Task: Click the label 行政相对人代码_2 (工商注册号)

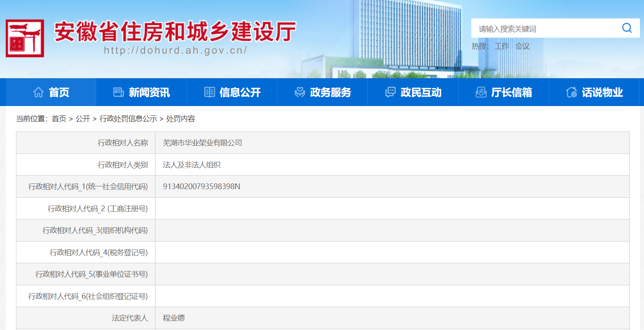Action: [98, 209]
